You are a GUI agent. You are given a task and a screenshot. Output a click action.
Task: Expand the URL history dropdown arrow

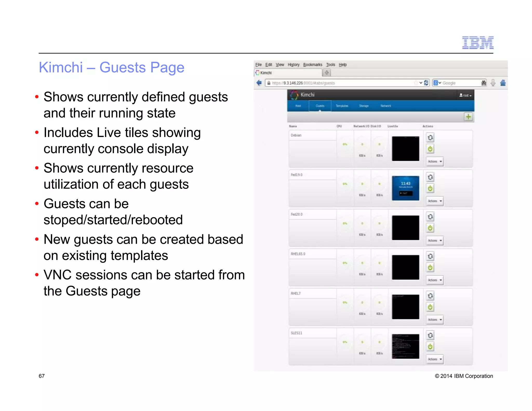click(x=421, y=83)
